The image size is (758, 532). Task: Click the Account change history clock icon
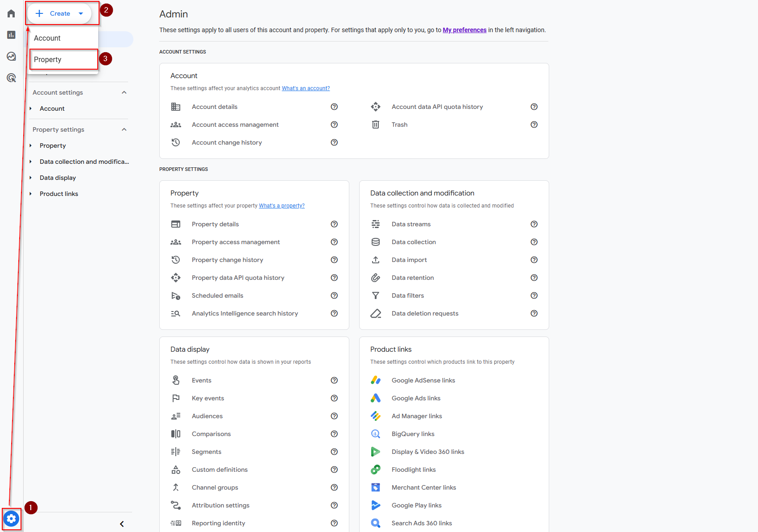176,142
